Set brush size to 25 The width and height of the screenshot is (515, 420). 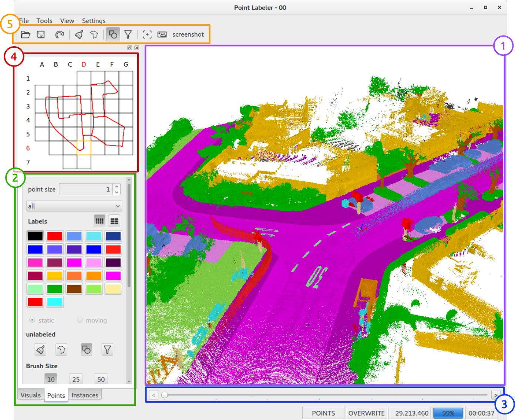(76, 379)
